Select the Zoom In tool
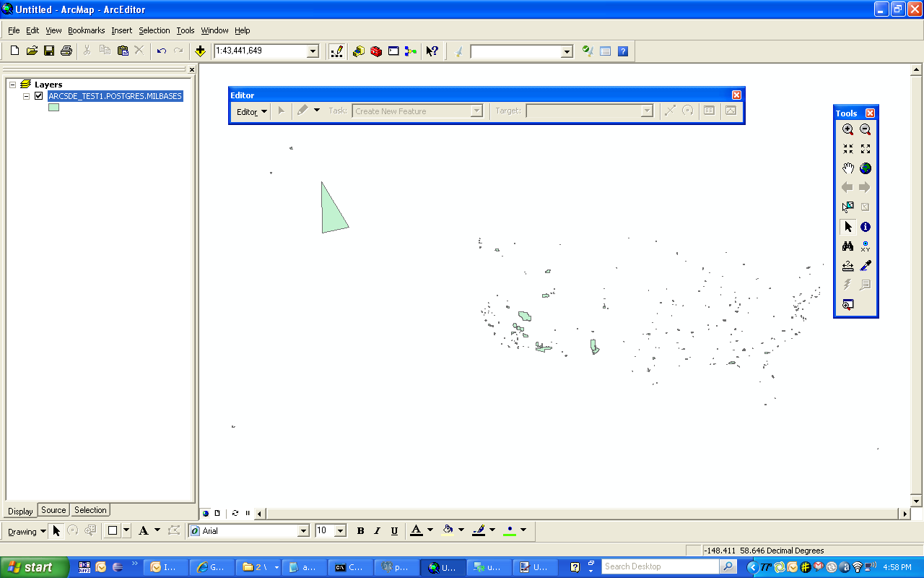The image size is (924, 578). click(x=848, y=129)
